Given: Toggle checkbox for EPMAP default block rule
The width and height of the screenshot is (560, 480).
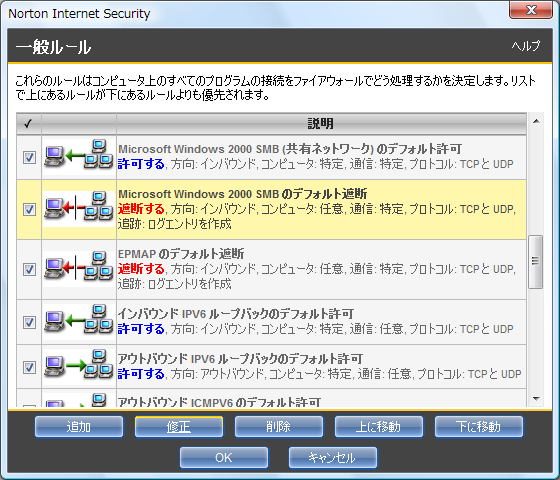Looking at the screenshot, I should (29, 269).
